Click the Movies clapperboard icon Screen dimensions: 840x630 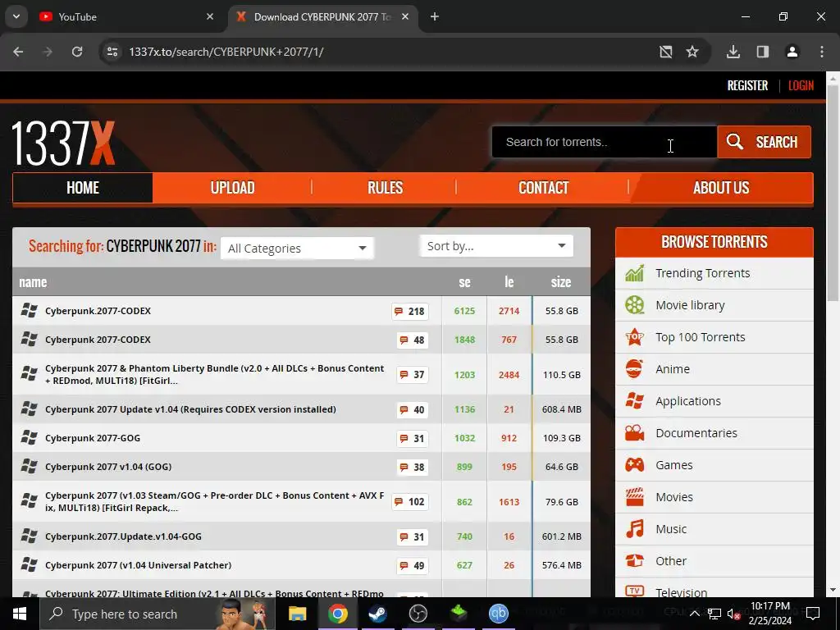click(635, 496)
